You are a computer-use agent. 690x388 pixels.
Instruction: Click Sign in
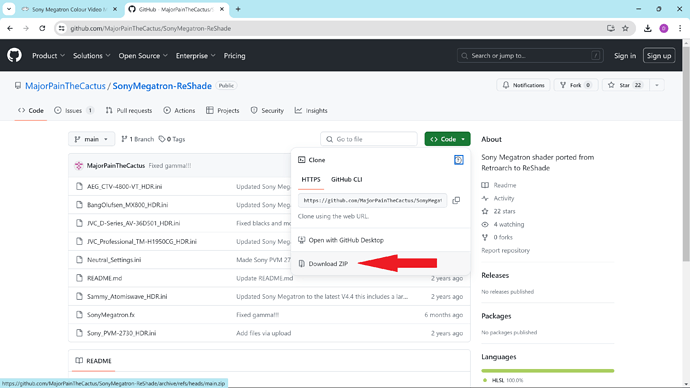625,56
